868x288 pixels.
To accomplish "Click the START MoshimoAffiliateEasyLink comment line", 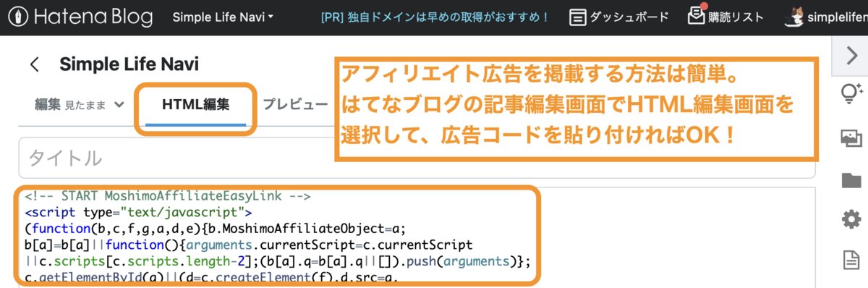I will click(x=168, y=195).
